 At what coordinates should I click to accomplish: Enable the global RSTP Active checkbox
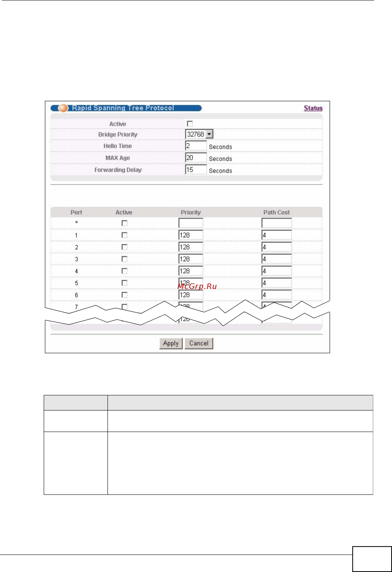tap(190, 124)
